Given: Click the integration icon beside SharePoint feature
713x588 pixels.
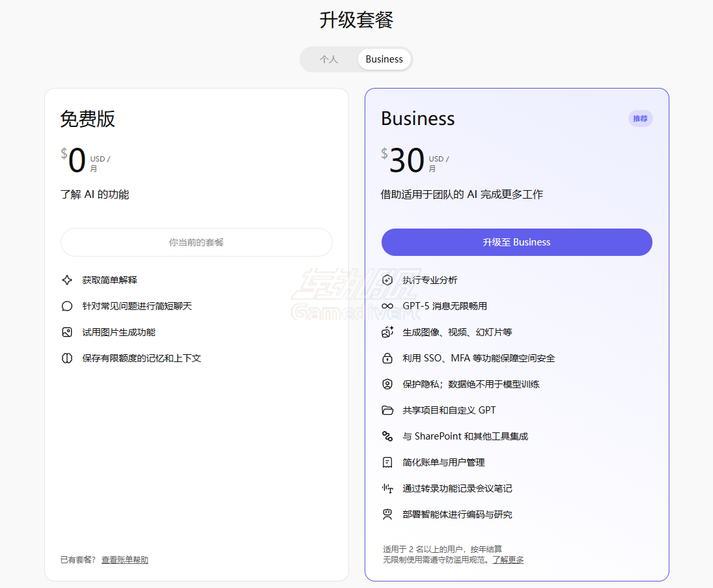Looking at the screenshot, I should (x=387, y=436).
